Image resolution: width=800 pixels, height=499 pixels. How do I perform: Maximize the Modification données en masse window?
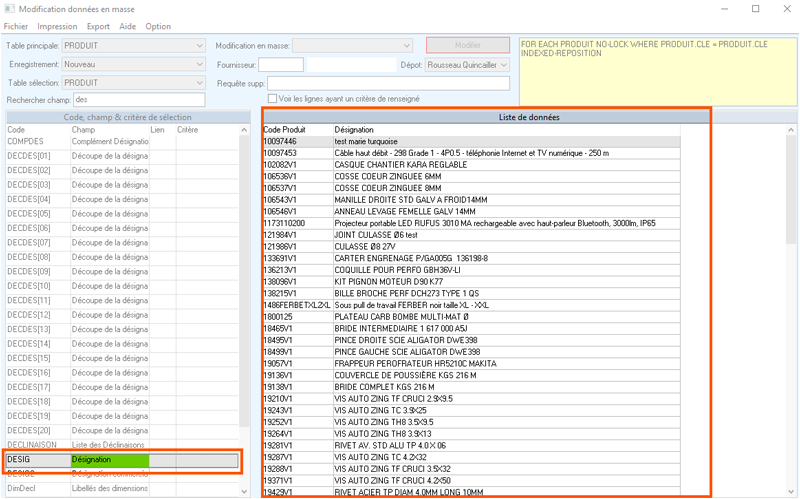(x=756, y=9)
